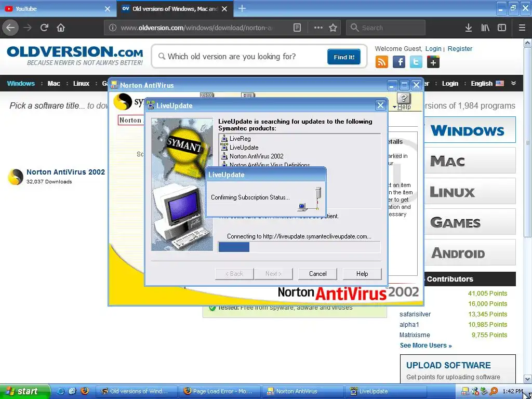Select the ANDROID platform banner
This screenshot has width=532, height=399.
(470, 253)
